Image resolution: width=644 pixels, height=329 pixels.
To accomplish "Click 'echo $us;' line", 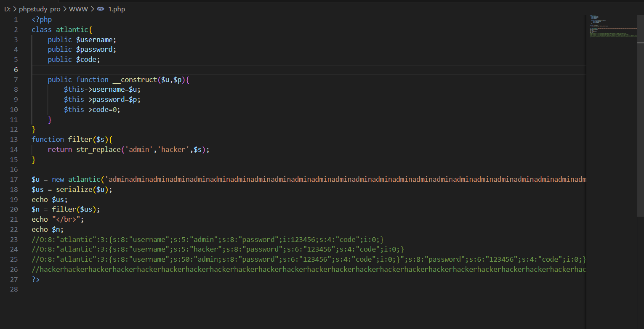I will pos(50,199).
